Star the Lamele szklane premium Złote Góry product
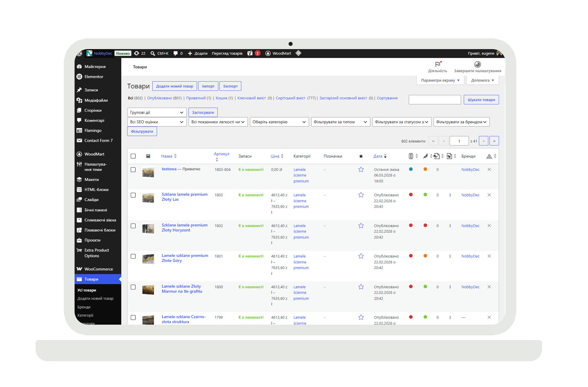Image resolution: width=588 pixels, height=387 pixels. click(x=361, y=256)
